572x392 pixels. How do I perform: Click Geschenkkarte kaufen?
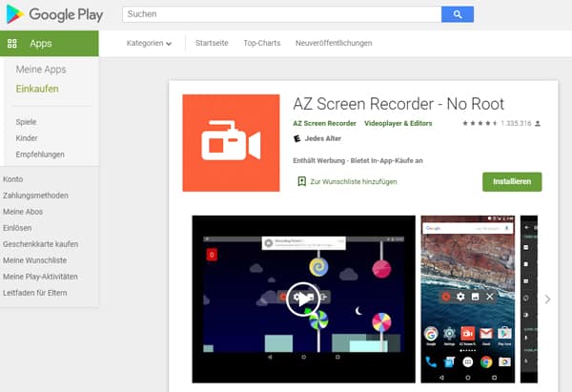40,244
